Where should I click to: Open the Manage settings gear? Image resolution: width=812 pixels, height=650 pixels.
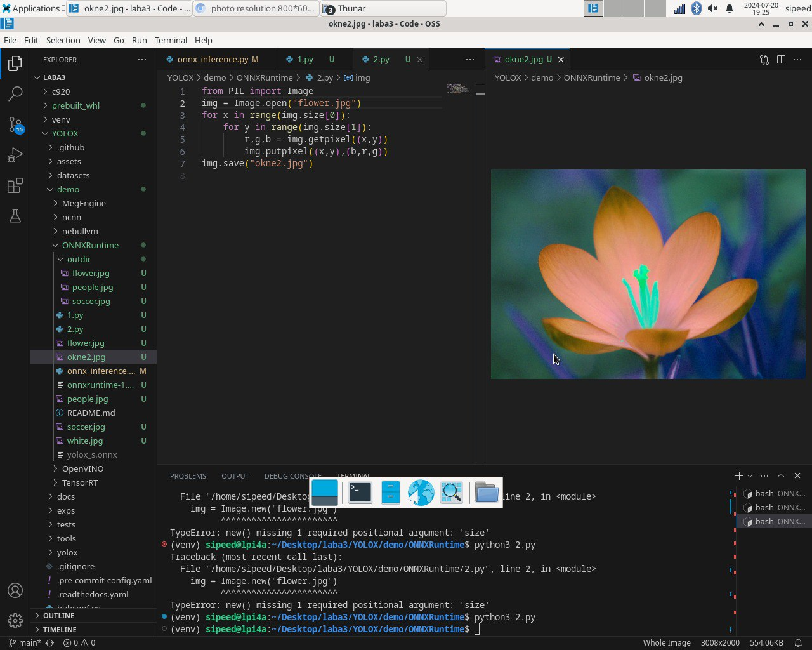pos(15,620)
